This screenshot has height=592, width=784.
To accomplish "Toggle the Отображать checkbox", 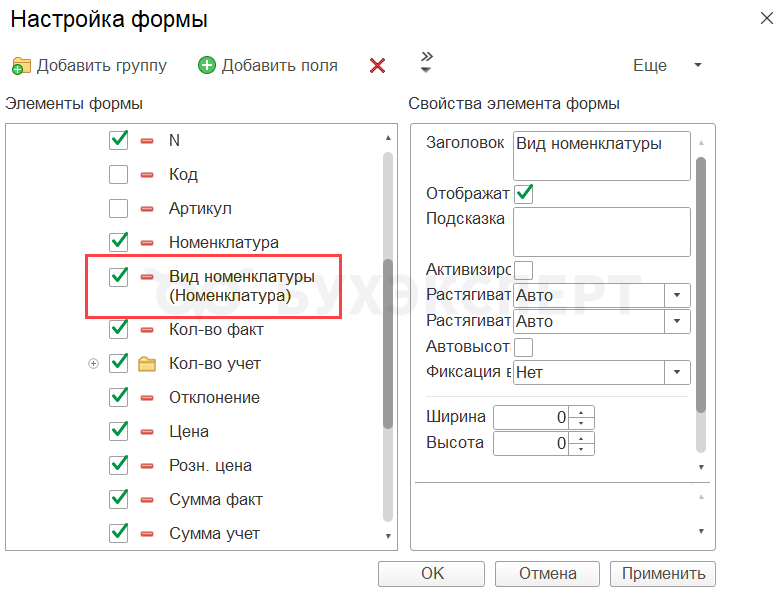I will coord(523,193).
